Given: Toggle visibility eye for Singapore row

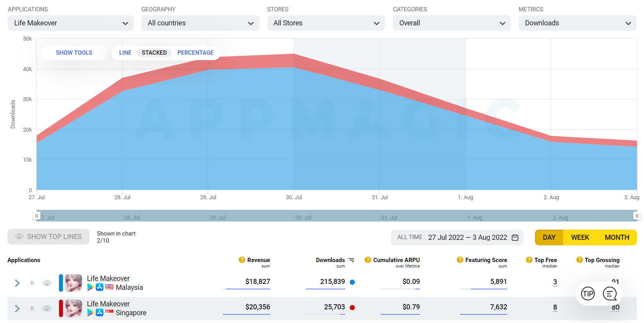Looking at the screenshot, I should point(47,309).
